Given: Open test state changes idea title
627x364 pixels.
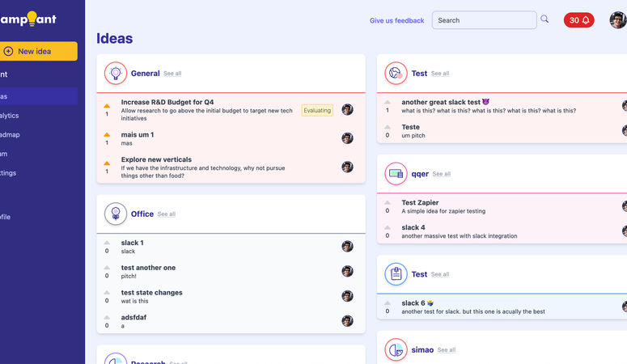Looking at the screenshot, I should (151, 292).
